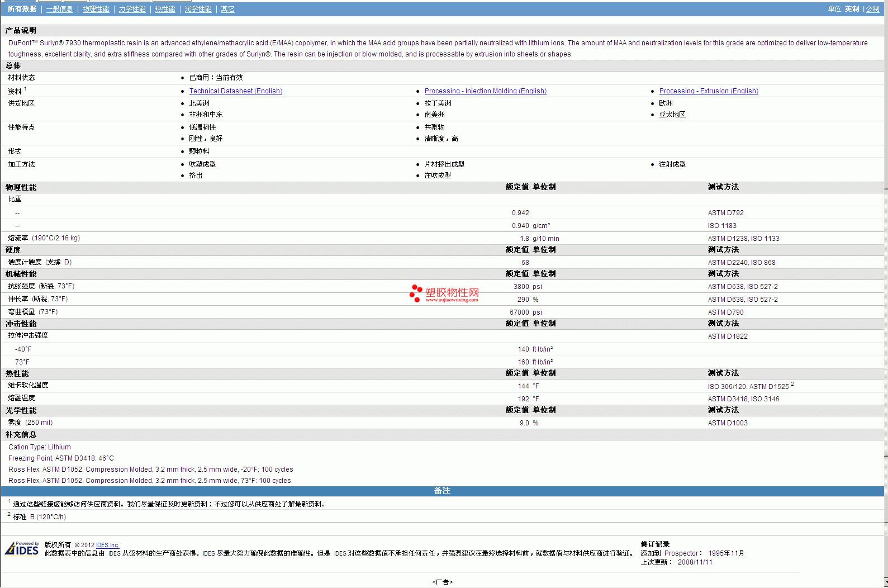Screen dimensions: 888x588
Task: Click the 伸长率 (断裂, 73°F) row label
Action: pyautogui.click(x=38, y=299)
